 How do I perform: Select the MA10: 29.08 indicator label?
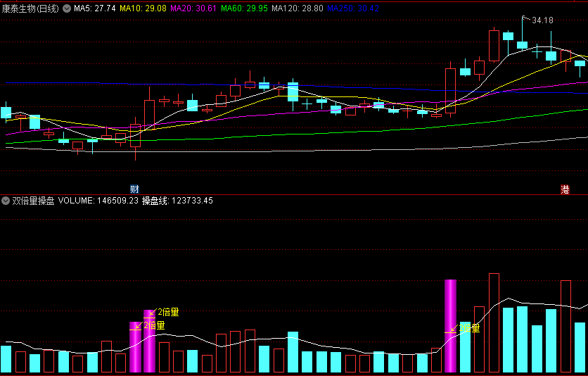[143, 8]
